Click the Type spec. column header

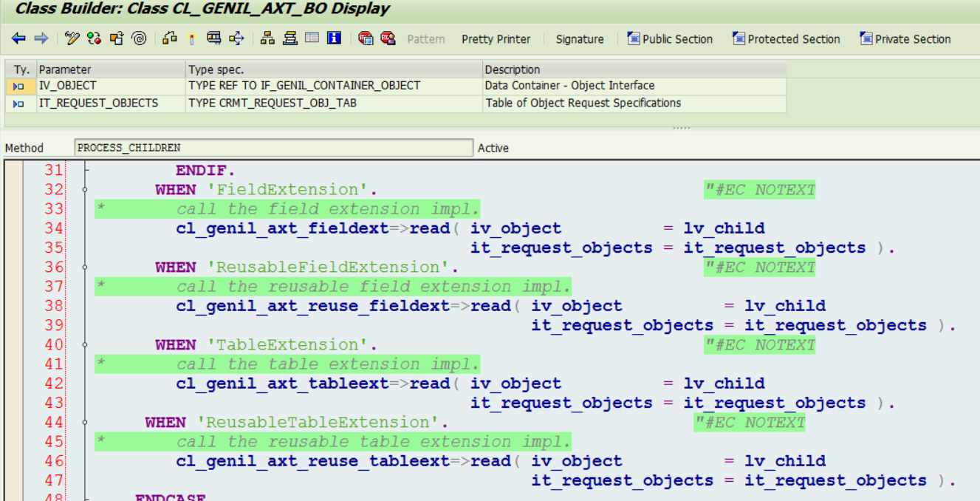coord(334,69)
